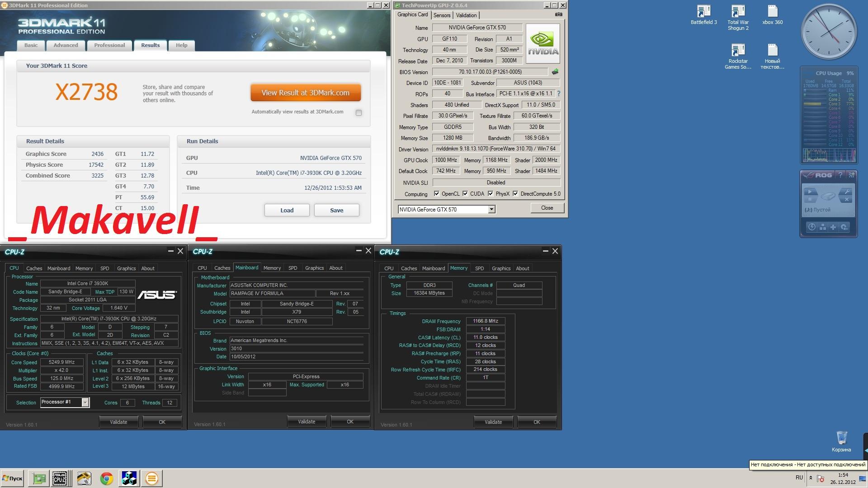Click the NVIDIA logo in GPU-Z
The width and height of the screenshot is (868, 488).
click(543, 43)
